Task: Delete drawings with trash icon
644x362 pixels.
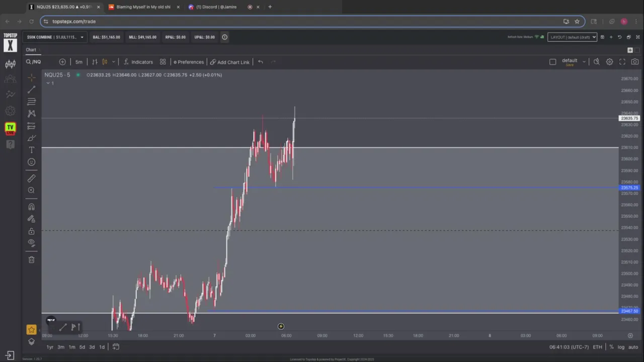Action: point(31,259)
